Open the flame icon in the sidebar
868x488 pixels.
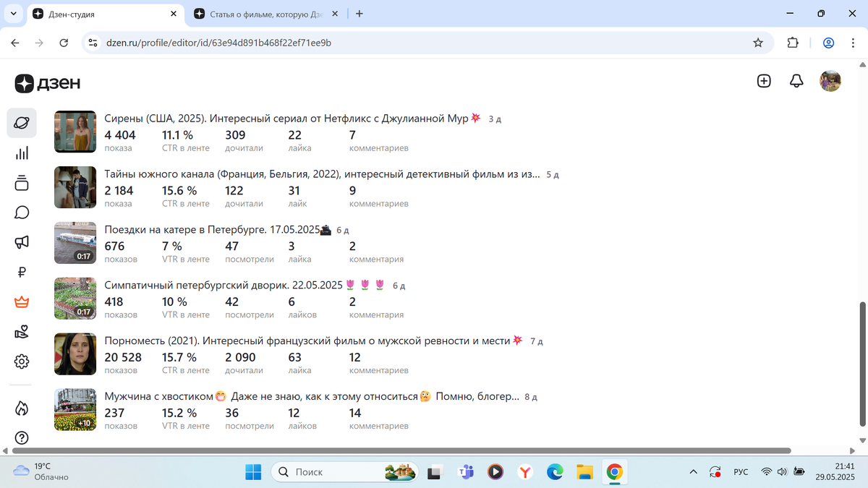point(22,408)
